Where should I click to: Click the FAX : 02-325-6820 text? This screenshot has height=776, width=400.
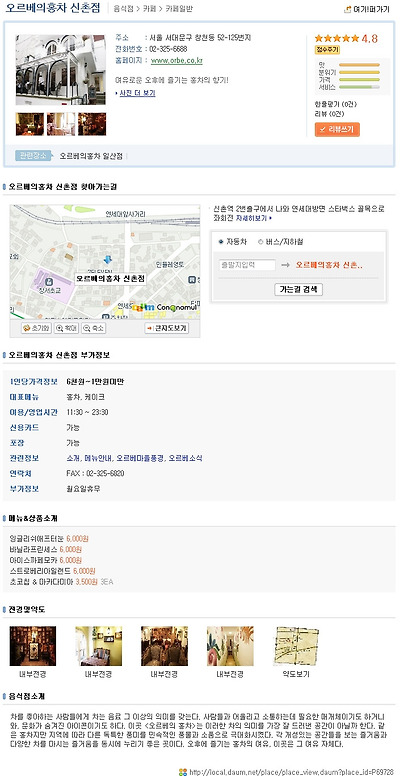click(x=95, y=474)
